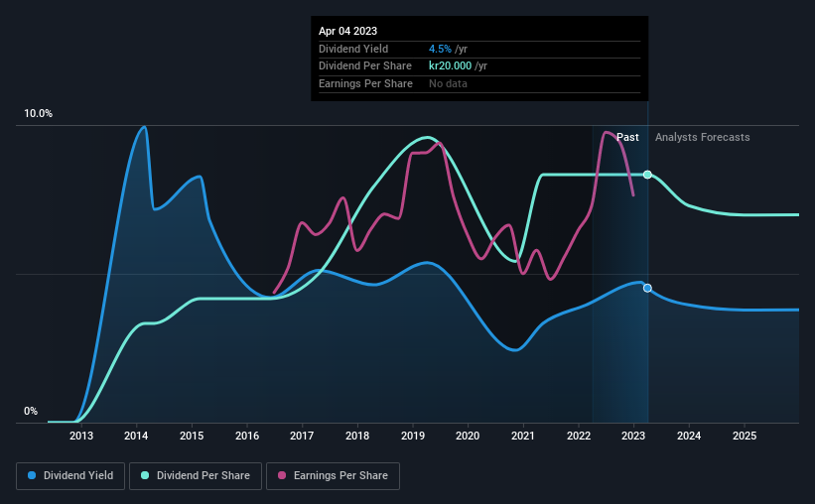Click the Analysts Forecasts label
This screenshot has width=815, height=504.
click(702, 137)
